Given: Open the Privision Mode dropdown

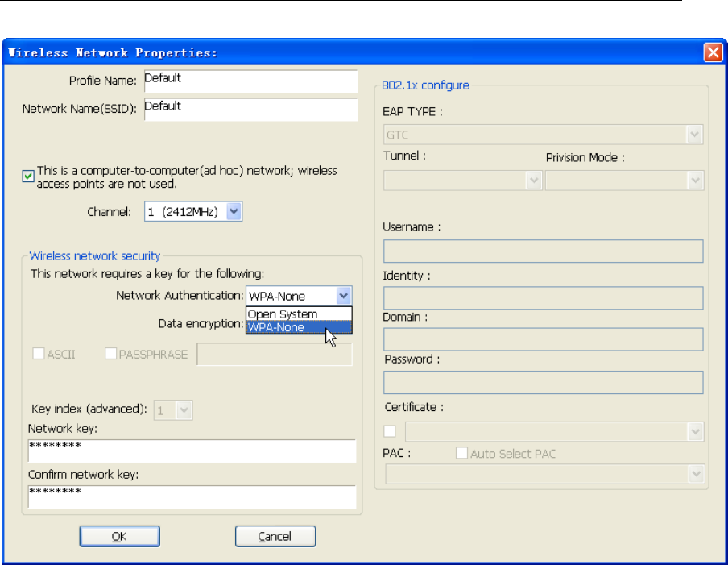Looking at the screenshot, I should coord(695,181).
